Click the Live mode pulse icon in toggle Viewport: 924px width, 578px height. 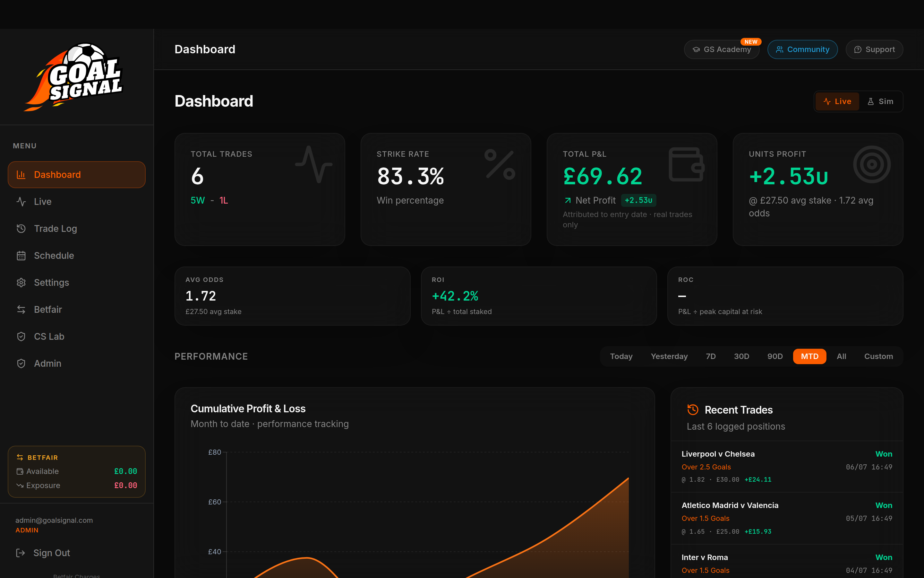coord(827,101)
